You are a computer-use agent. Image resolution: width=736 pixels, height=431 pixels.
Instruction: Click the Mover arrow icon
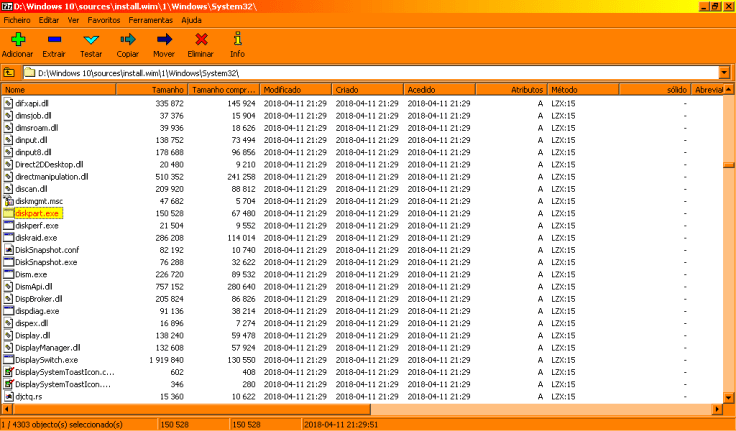[164, 39]
